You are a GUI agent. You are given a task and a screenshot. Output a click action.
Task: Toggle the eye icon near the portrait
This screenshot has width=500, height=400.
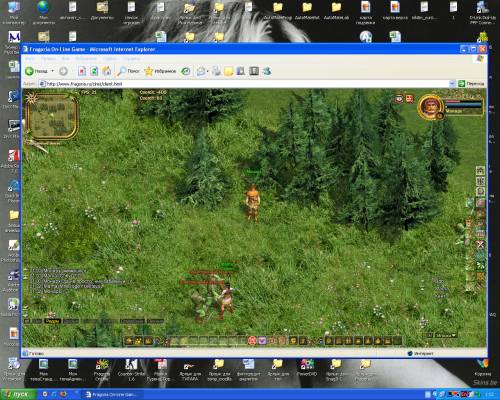coord(399,99)
